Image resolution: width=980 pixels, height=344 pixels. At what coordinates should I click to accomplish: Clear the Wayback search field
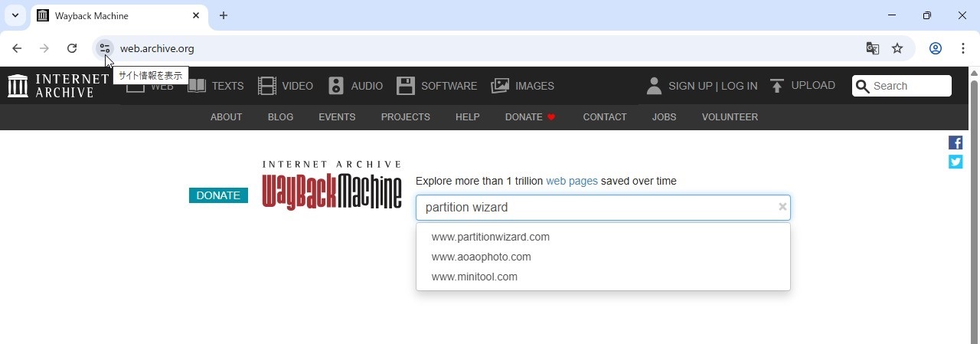[x=782, y=207]
